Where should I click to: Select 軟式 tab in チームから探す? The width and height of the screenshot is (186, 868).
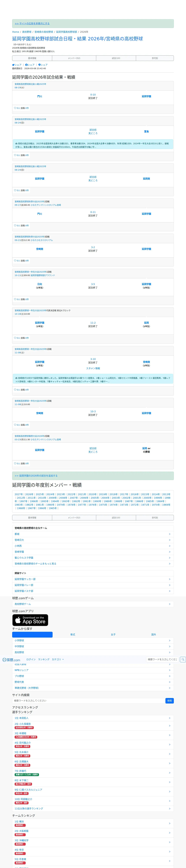point(73,635)
